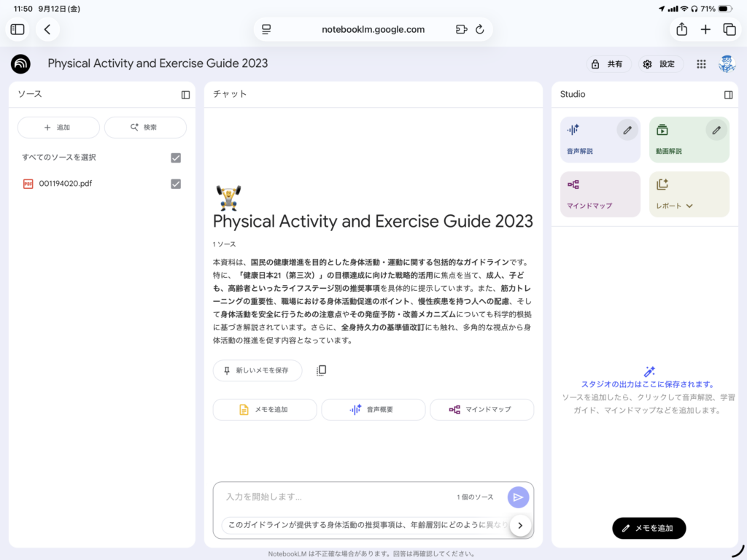747x560 pixels.
Task: Expand the レポート dropdown card
Action: tap(689, 195)
